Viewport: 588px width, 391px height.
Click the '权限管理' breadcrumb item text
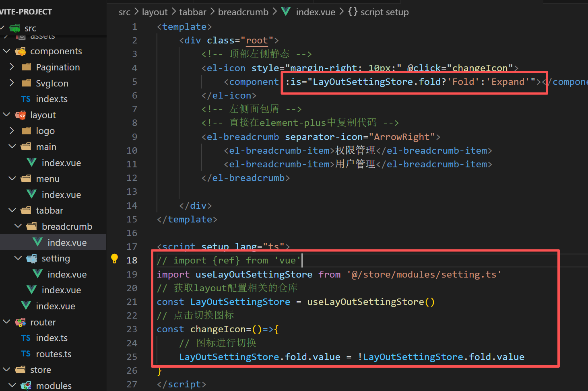(x=355, y=150)
